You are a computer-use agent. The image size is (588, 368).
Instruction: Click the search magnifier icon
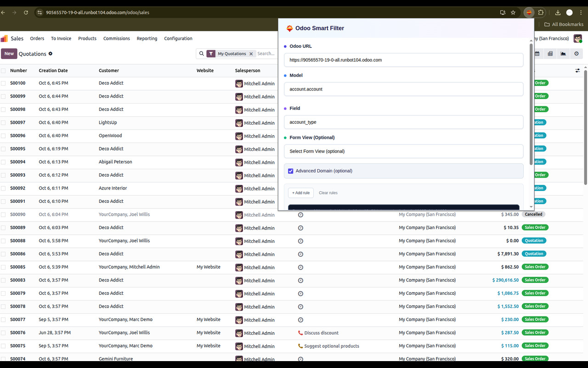point(201,54)
